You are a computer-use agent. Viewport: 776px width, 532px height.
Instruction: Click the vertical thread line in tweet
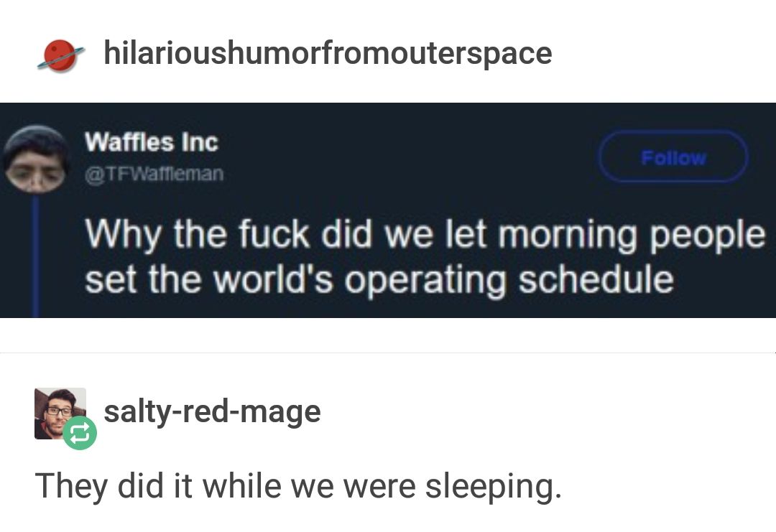tap(34, 251)
